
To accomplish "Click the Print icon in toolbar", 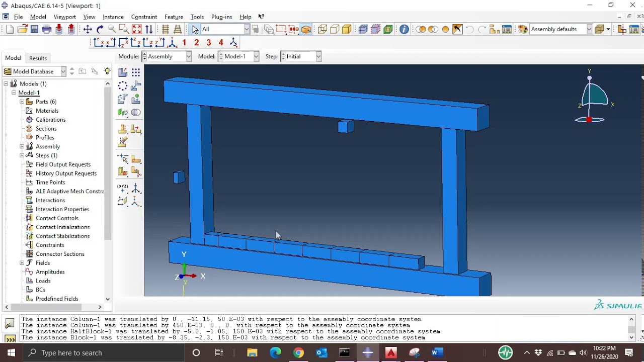I will coord(47,30).
